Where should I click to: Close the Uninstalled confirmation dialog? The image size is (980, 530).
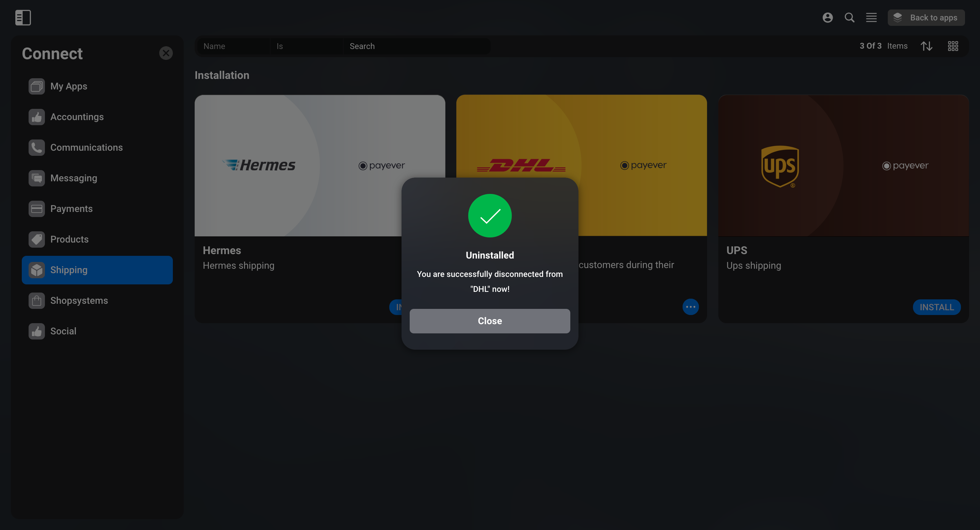(x=490, y=321)
